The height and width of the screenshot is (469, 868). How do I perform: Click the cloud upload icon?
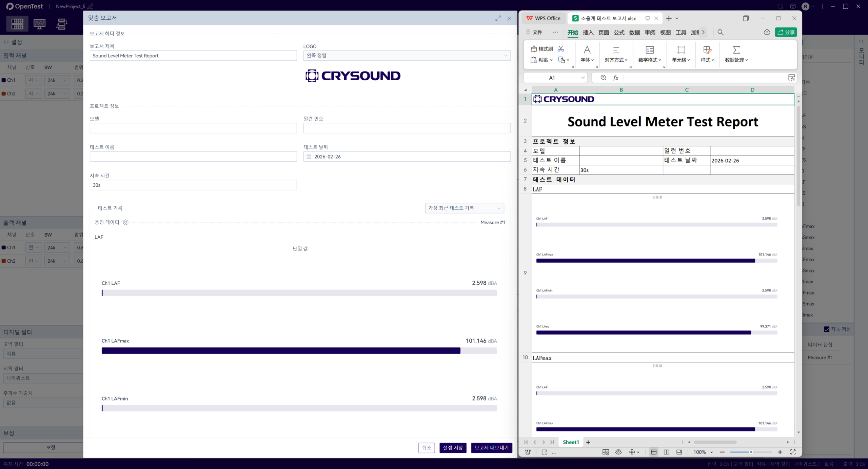[x=767, y=32]
